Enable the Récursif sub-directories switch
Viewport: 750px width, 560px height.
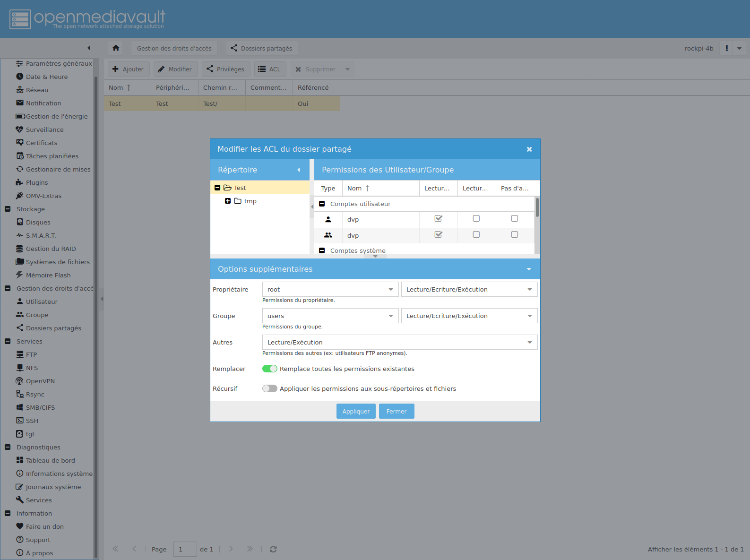coord(270,388)
